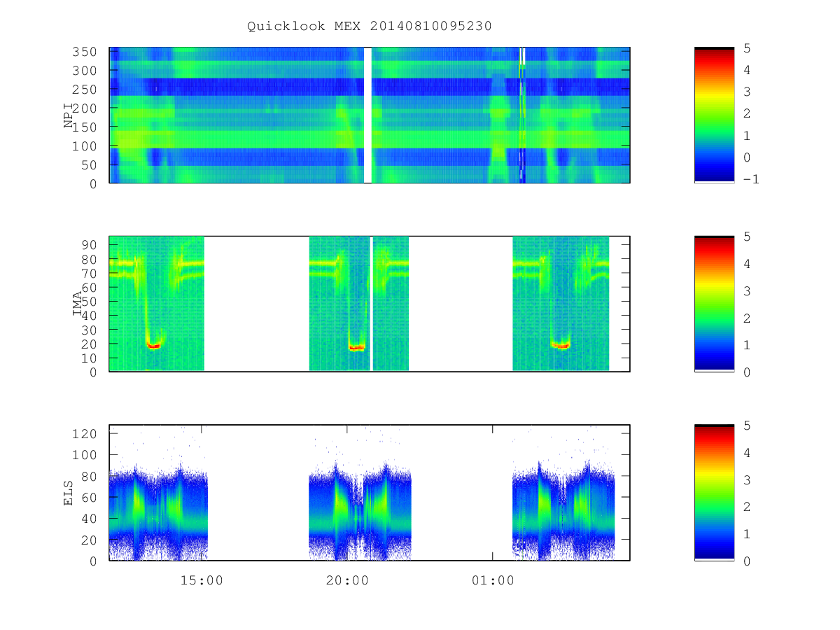Click the 15:00 time axis label
The image size is (840, 630).
[x=202, y=580]
